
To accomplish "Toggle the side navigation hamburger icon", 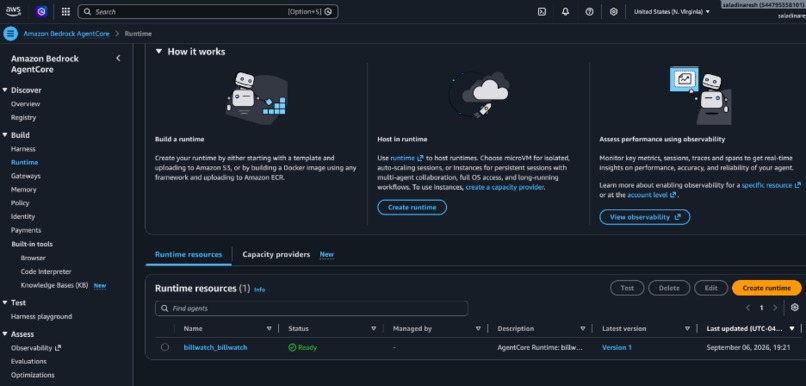I will click(x=10, y=33).
